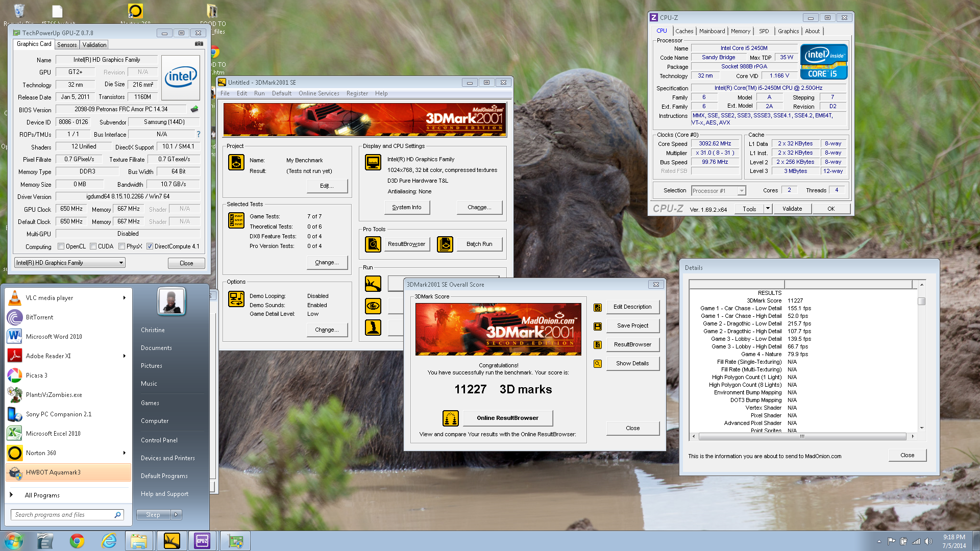Click the Save Project floppy icon
The width and height of the screenshot is (980, 551).
pyautogui.click(x=598, y=326)
